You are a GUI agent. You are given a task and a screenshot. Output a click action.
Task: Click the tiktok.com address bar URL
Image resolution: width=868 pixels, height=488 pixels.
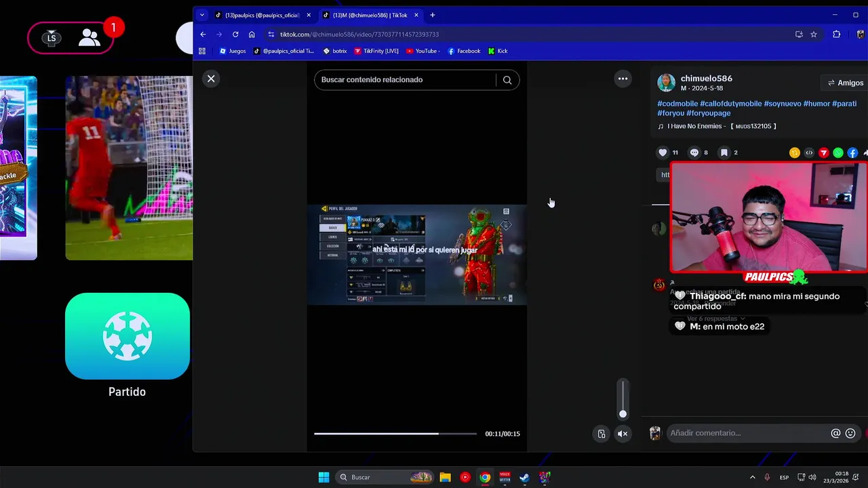[x=359, y=35]
